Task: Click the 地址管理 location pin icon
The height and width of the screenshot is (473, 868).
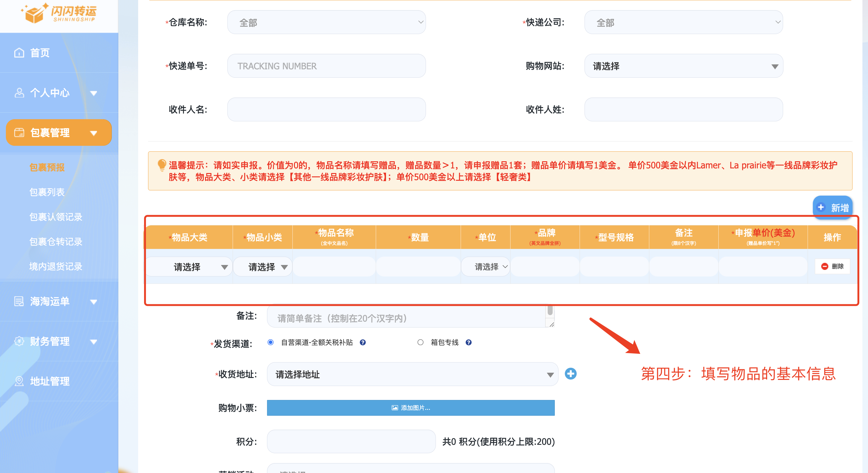Action: click(x=19, y=381)
